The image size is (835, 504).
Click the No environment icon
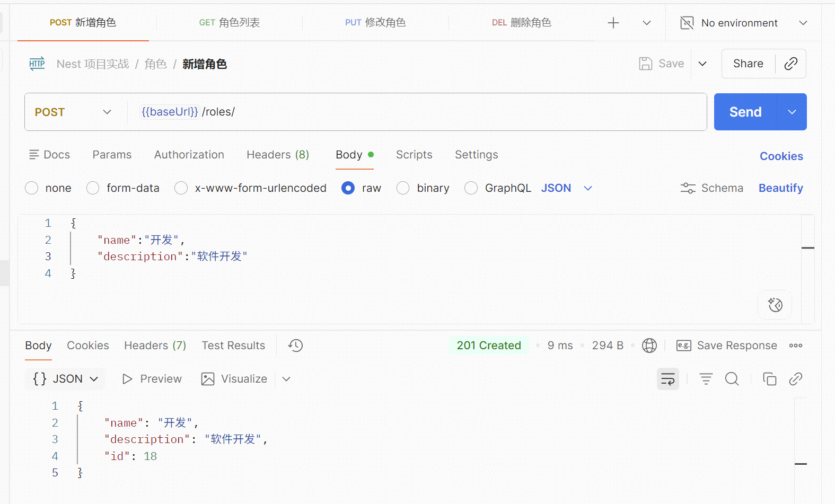687,23
